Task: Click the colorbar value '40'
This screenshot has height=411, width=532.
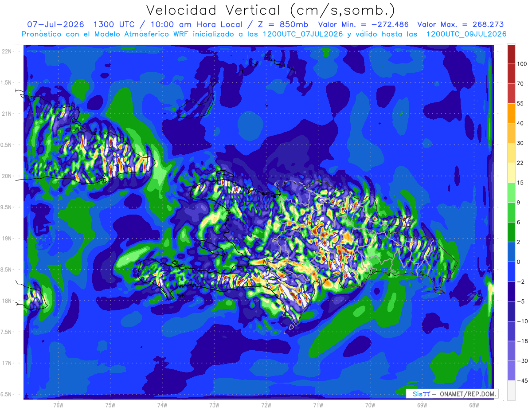Action: (x=520, y=123)
